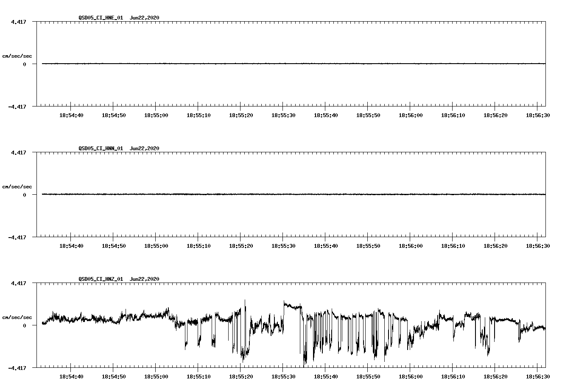Click the 18:56:00 time label under HNE plot

(x=411, y=115)
